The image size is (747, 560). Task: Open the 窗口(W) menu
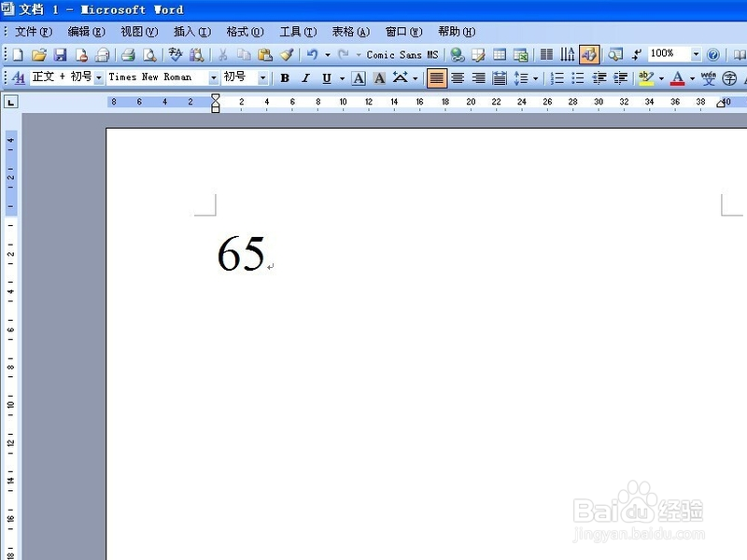click(403, 32)
